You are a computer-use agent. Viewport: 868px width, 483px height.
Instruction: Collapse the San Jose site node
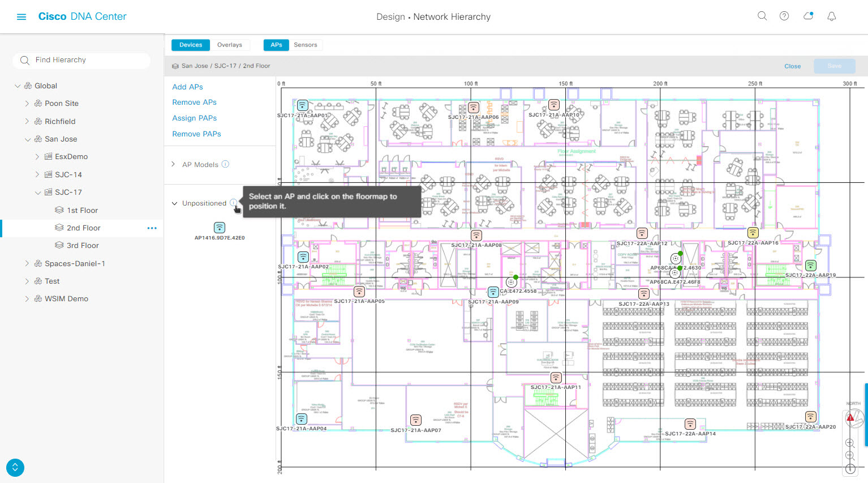28,139
